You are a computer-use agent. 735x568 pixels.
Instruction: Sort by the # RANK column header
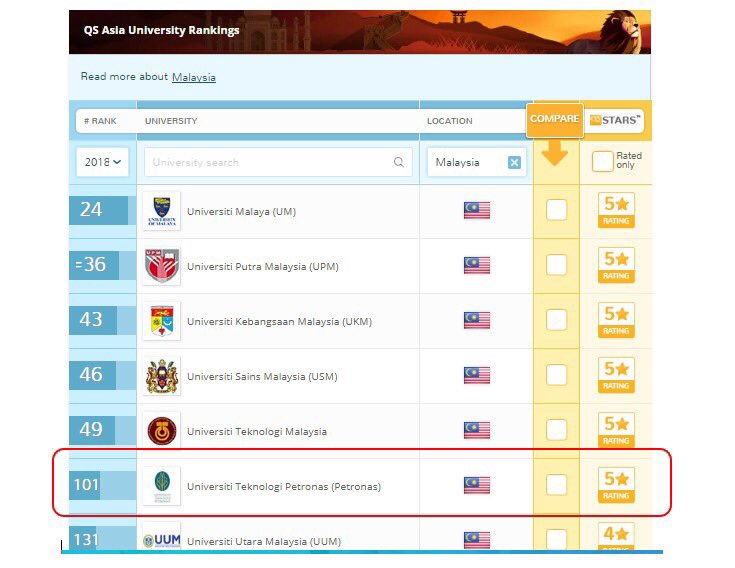point(100,121)
